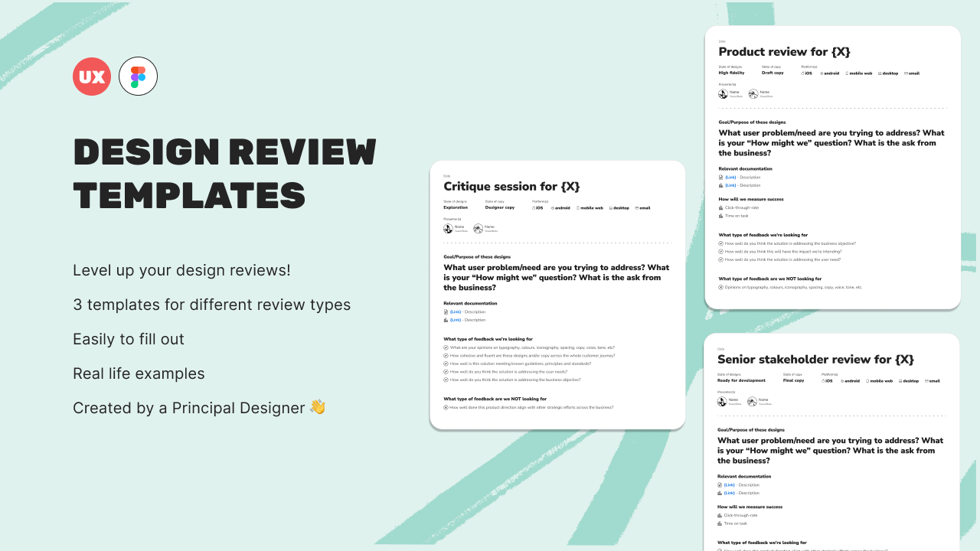Open the State of copy 'Draft copy' selector
This screenshot has height=551, width=980.
coord(773,73)
